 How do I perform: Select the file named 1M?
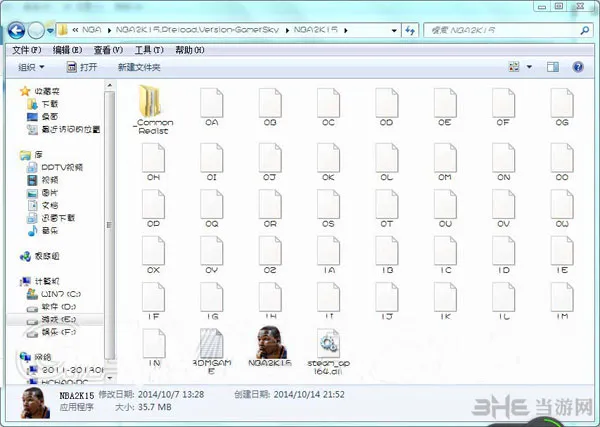(x=562, y=301)
